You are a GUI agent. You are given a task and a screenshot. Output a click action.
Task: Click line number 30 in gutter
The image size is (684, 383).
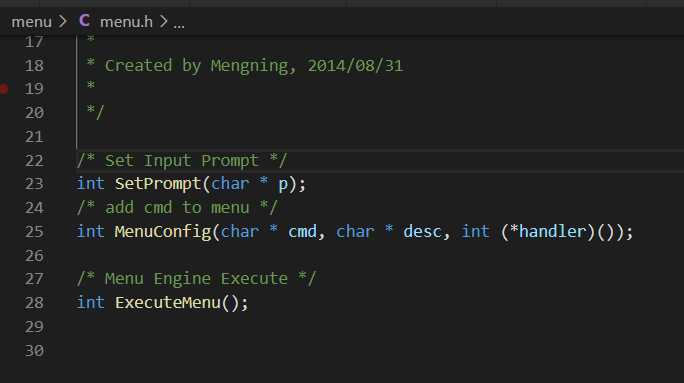[x=34, y=351]
